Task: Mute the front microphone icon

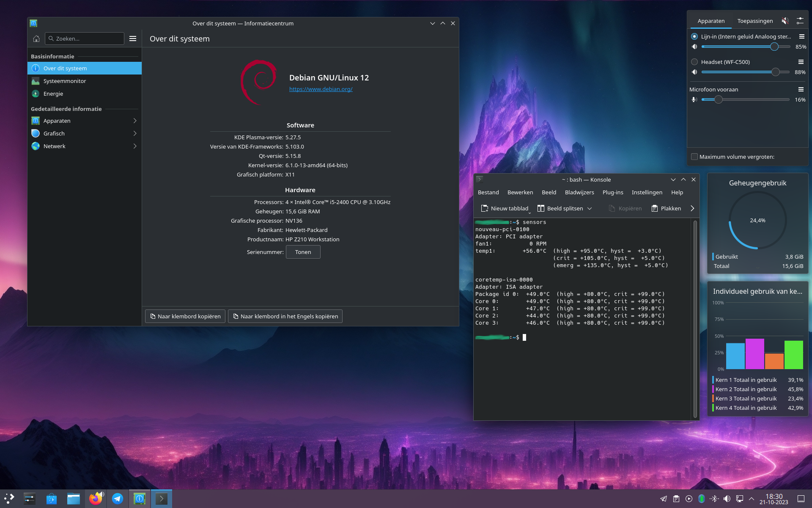Action: (694, 100)
